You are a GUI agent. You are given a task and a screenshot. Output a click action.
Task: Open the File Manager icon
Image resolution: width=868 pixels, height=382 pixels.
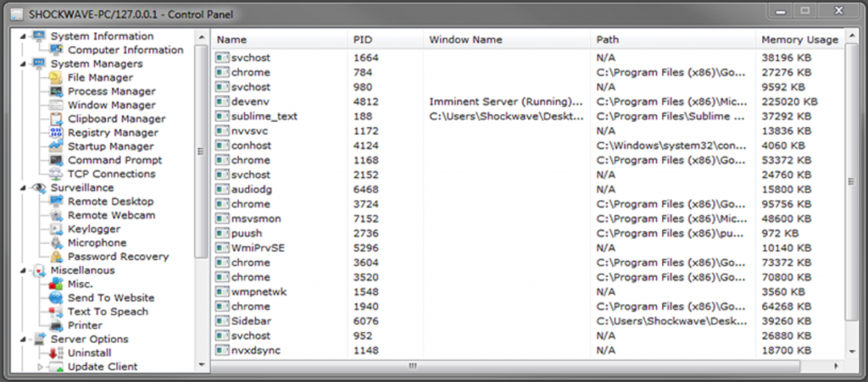click(56, 77)
